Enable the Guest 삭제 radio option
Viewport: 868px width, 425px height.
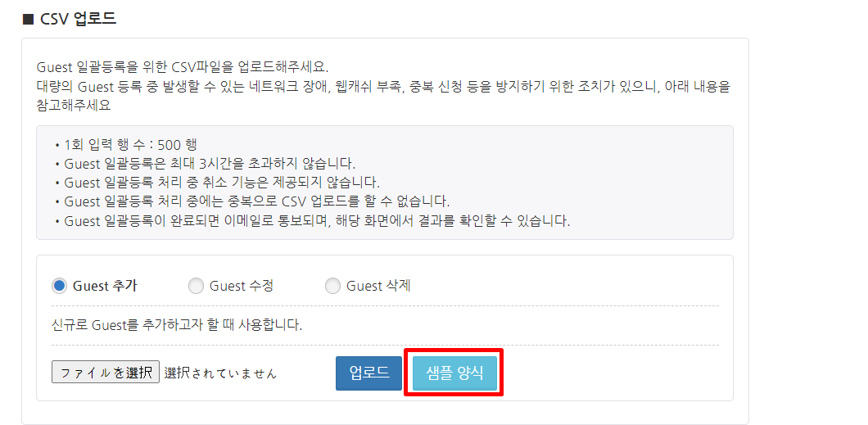[x=332, y=286]
